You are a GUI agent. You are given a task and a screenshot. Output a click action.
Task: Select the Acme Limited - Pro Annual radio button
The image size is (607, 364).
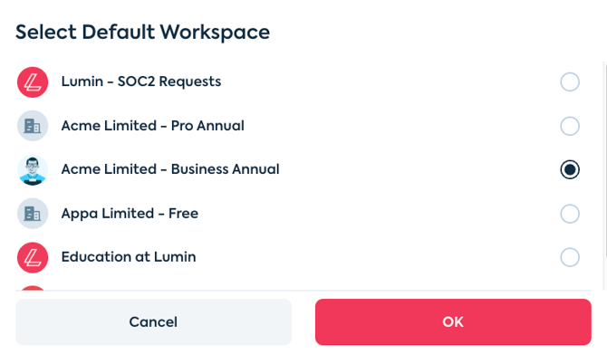click(x=570, y=126)
